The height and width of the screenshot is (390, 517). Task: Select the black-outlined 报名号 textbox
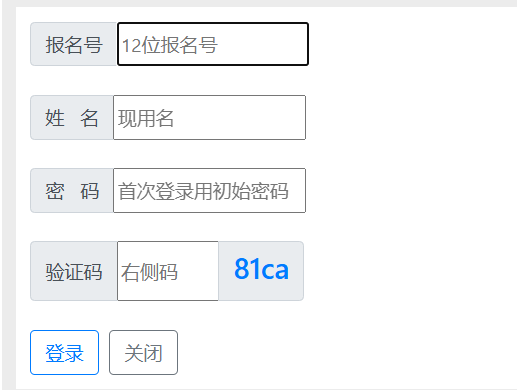pyautogui.click(x=213, y=44)
